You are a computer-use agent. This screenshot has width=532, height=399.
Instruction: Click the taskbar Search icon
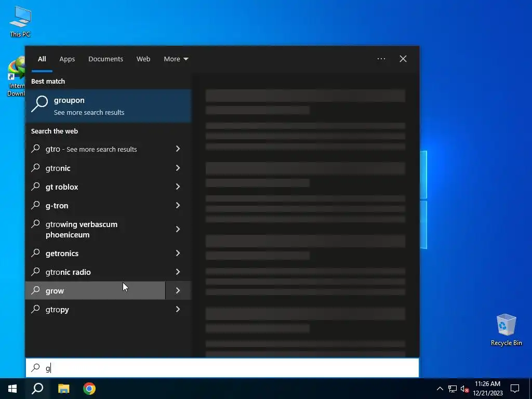coord(37,389)
